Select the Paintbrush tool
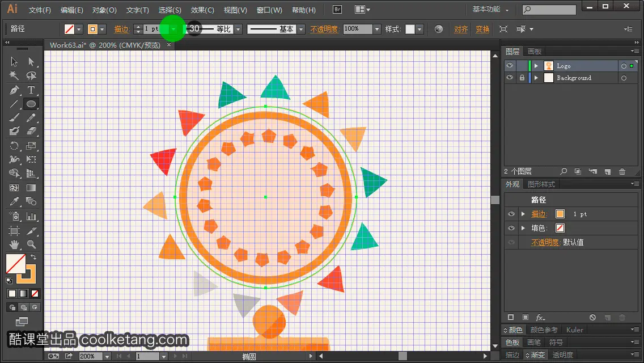 pyautogui.click(x=14, y=117)
